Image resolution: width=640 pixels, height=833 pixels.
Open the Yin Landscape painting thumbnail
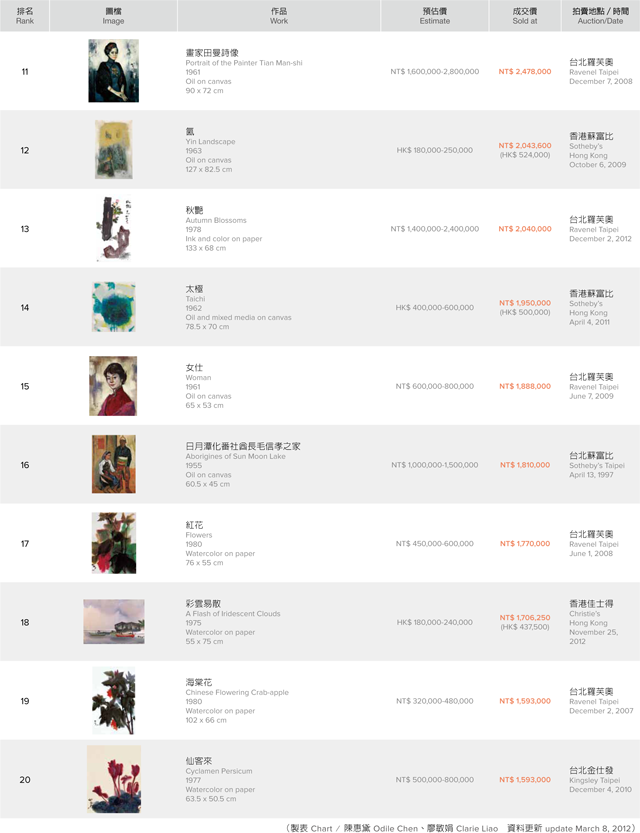click(114, 149)
